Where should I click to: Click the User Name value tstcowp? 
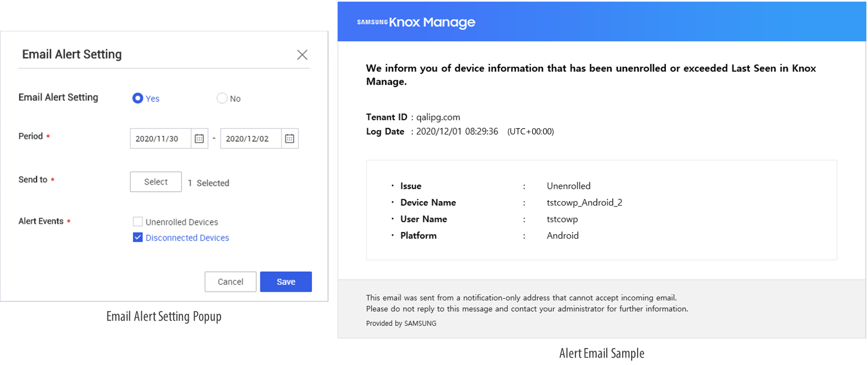[x=562, y=219]
